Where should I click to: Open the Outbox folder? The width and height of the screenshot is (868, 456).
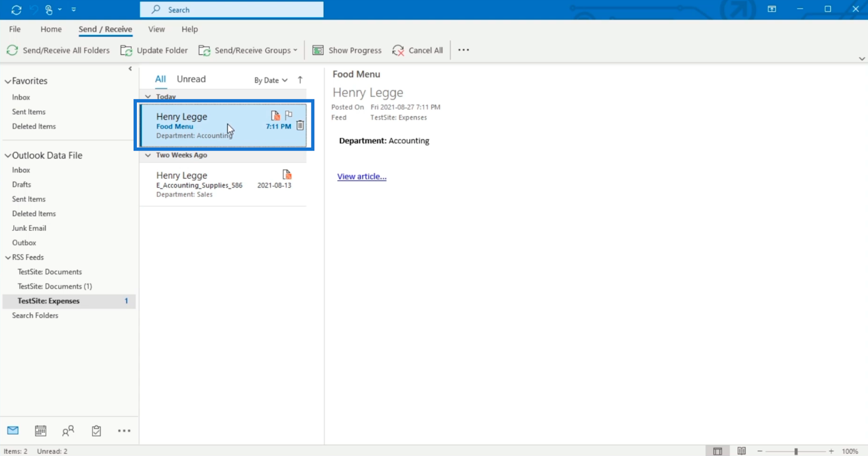(24, 243)
